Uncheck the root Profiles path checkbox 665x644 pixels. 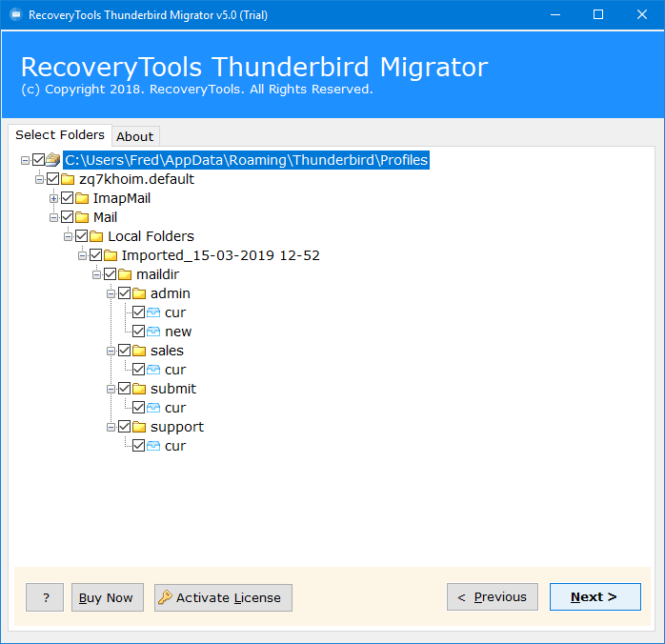(39, 160)
